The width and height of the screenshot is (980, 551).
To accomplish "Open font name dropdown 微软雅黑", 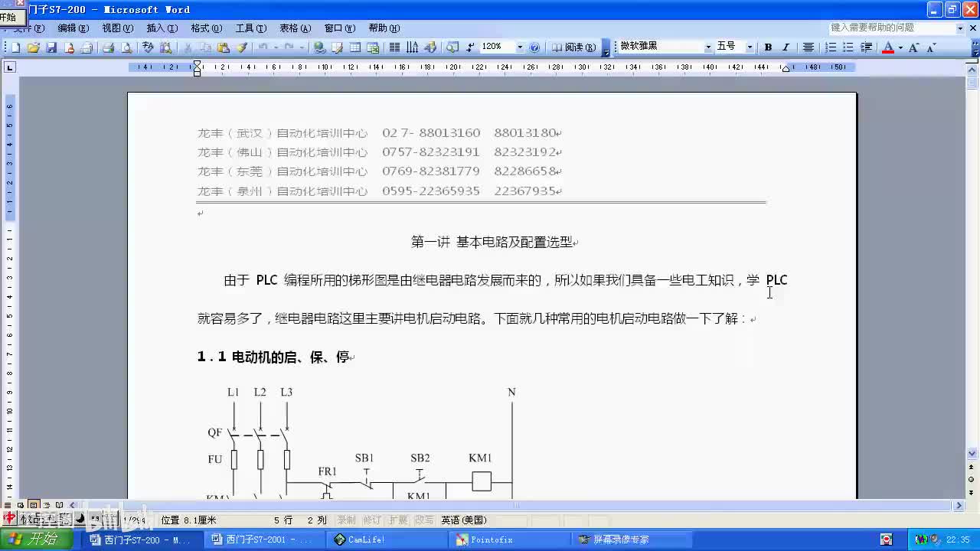I will coord(708,47).
